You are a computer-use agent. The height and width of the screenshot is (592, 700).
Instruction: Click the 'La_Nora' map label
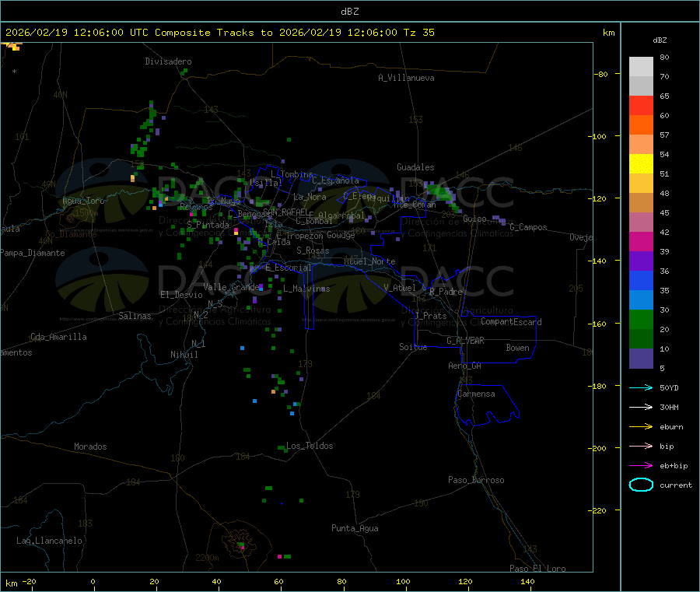[x=310, y=197]
